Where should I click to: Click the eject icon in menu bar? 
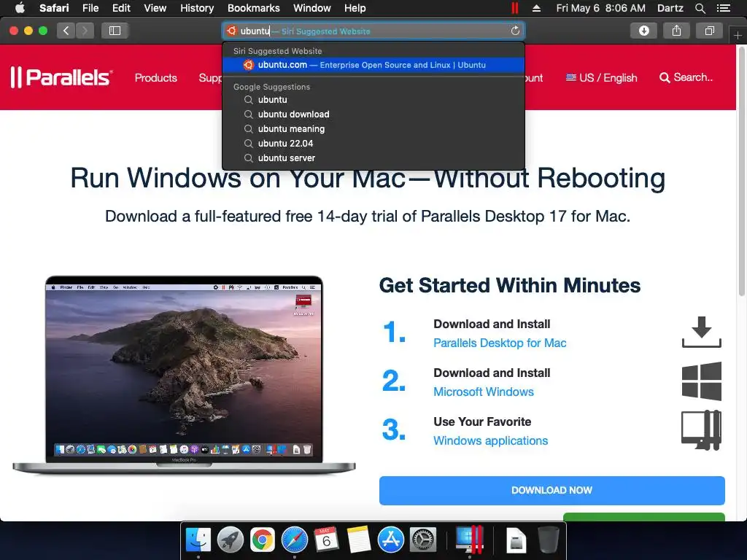point(536,8)
